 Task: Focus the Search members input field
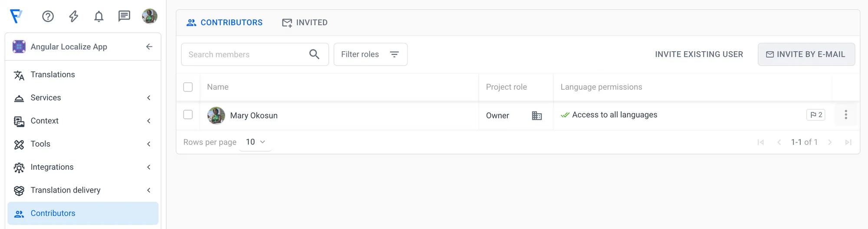point(245,54)
